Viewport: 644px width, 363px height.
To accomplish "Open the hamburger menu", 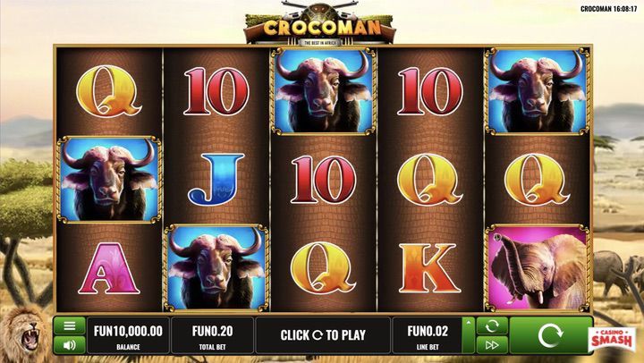I will [70, 326].
